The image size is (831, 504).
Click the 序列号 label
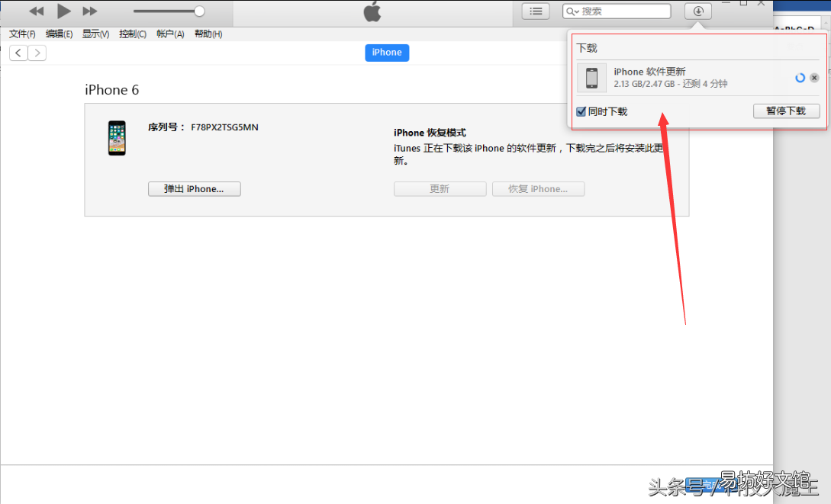(x=166, y=127)
